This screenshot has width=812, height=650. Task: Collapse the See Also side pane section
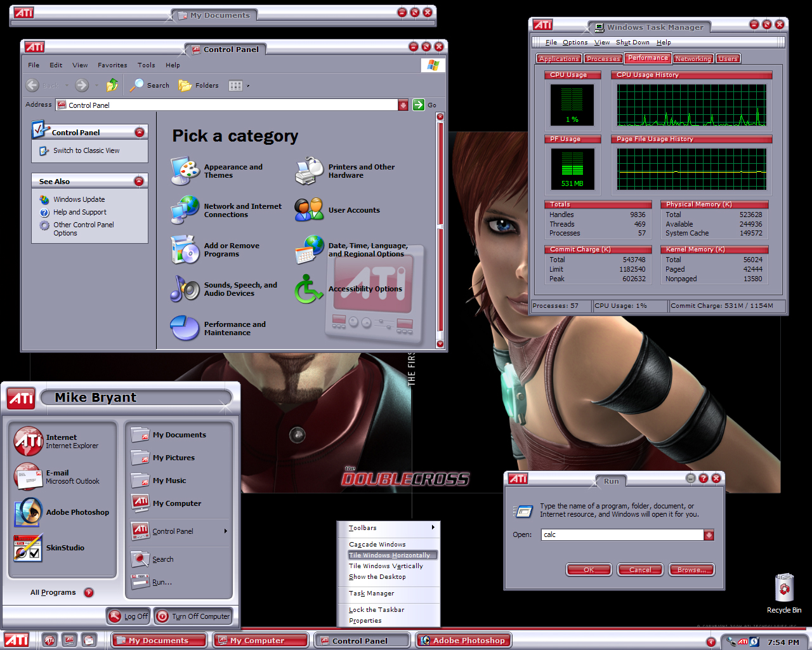tap(140, 182)
